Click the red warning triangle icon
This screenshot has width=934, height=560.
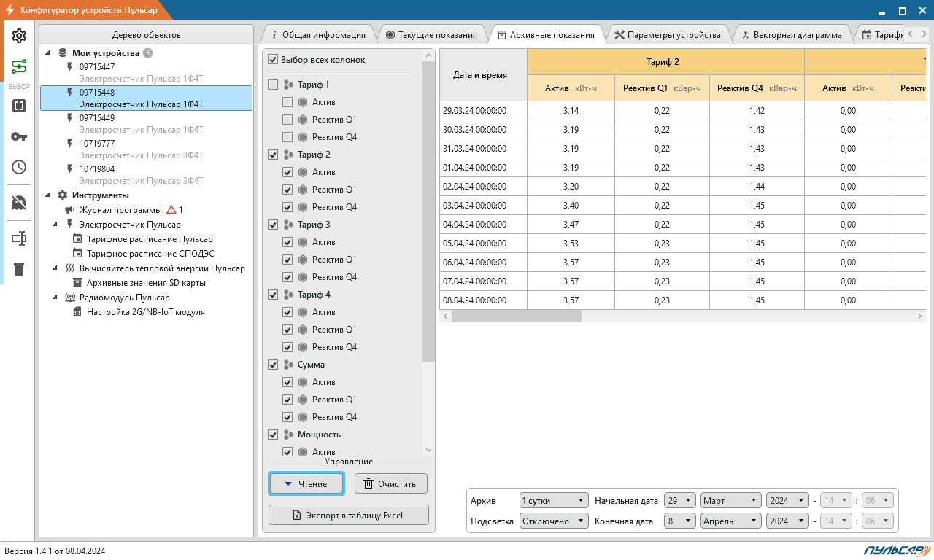[171, 210]
